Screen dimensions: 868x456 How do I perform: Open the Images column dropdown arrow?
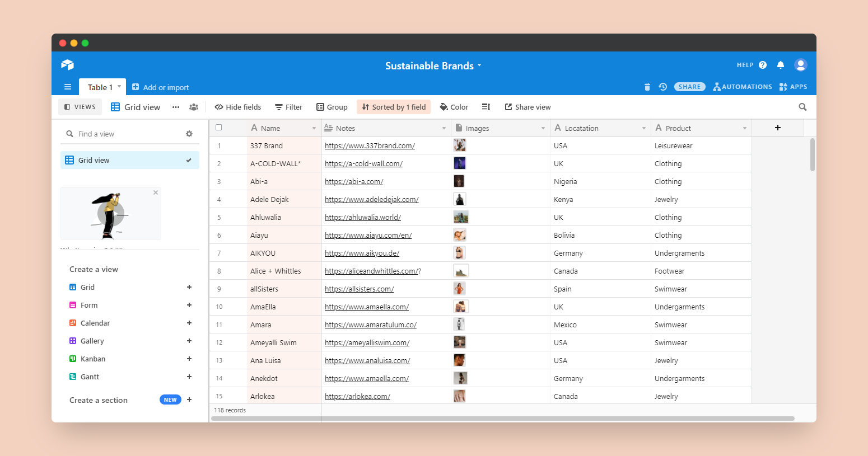tap(543, 128)
